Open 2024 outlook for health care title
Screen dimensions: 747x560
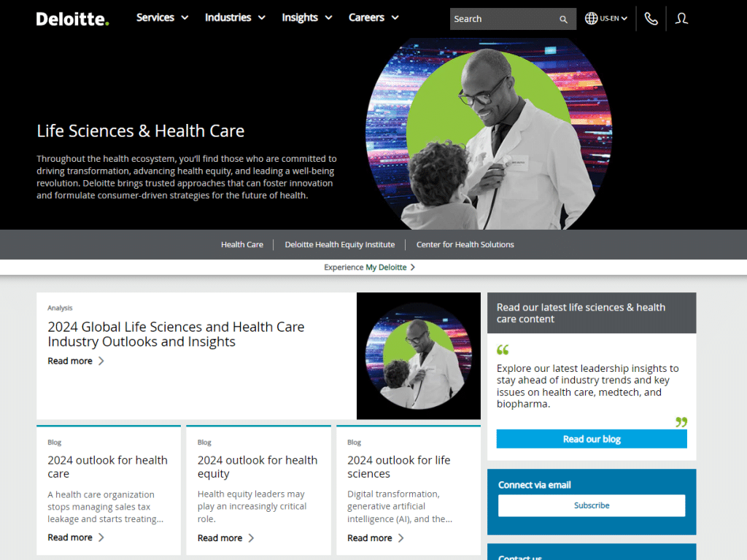[108, 467]
